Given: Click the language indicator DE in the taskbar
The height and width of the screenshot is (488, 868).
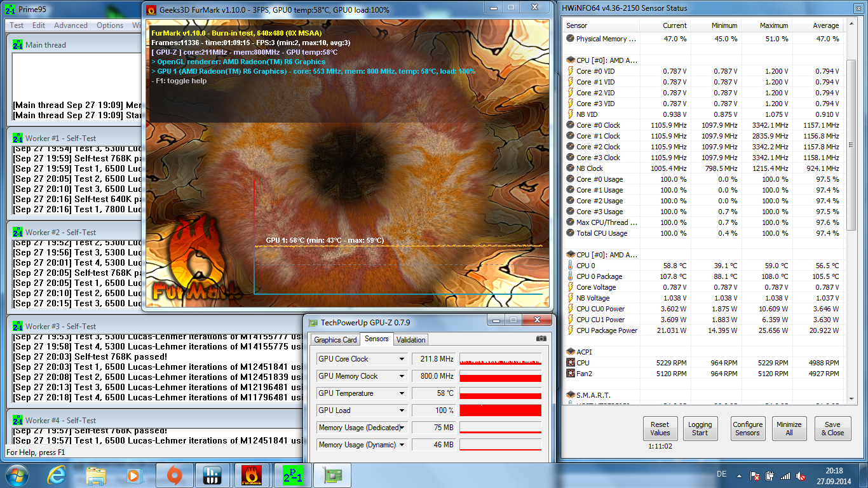Looking at the screenshot, I should (x=721, y=474).
